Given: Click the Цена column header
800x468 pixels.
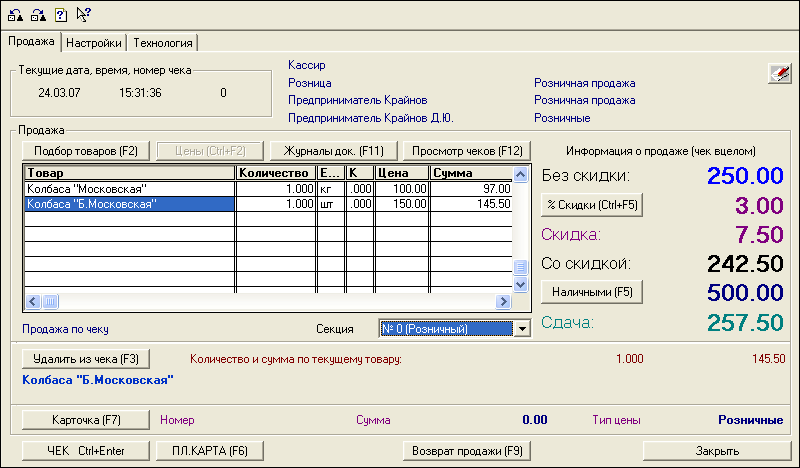Looking at the screenshot, I should [401, 173].
